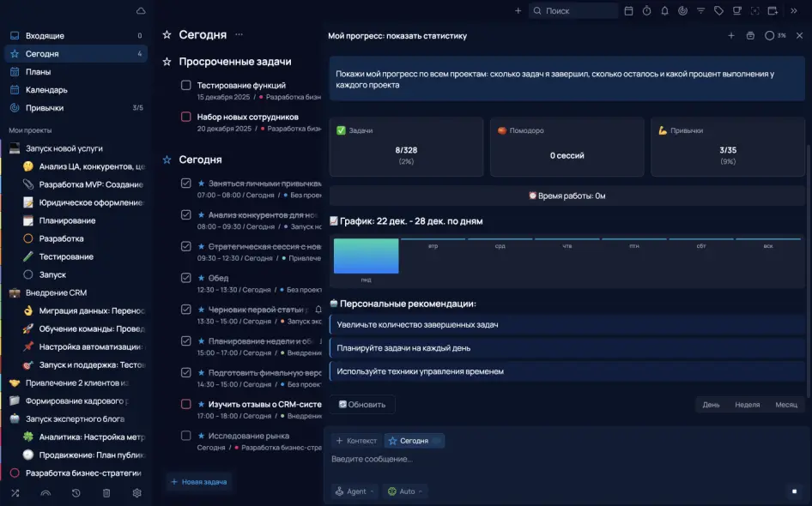The image size is (812, 506).
Task: Click the 'Новая задача' button
Action: pos(199,482)
